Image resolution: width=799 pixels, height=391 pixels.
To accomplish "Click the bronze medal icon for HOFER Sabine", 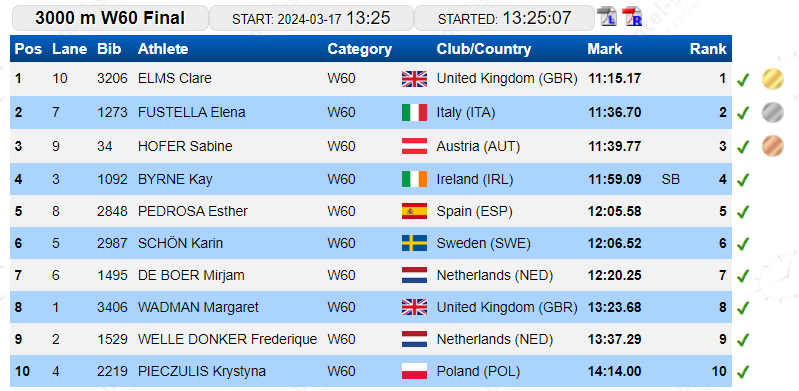I will click(773, 146).
